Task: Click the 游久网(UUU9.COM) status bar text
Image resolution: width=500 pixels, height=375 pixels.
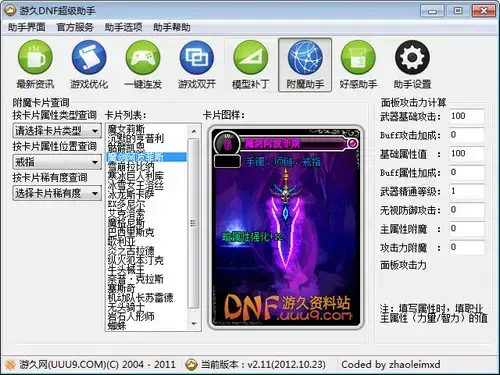Action: point(97,365)
